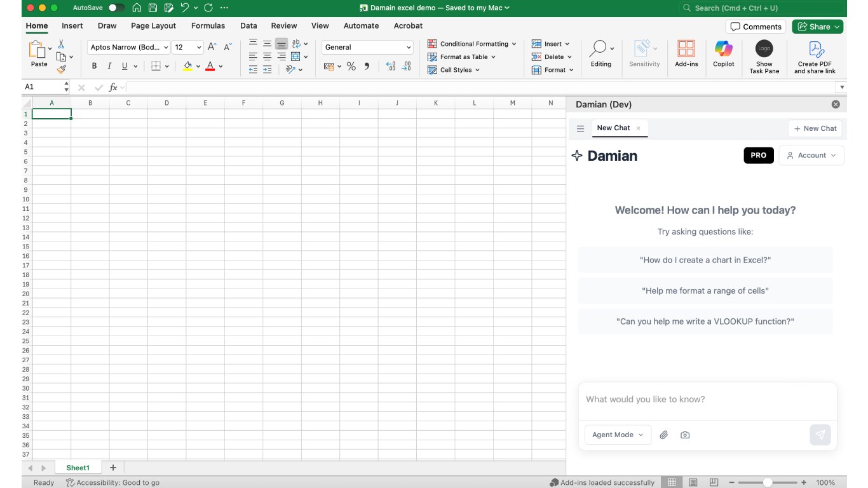This screenshot has width=868, height=488.
Task: Click the Insert Function fx icon
Action: tap(113, 87)
